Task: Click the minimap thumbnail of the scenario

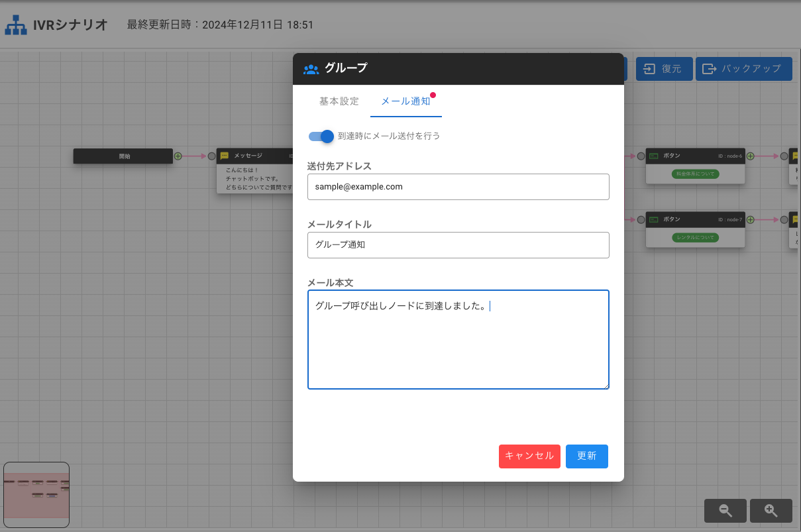Action: pyautogui.click(x=36, y=494)
